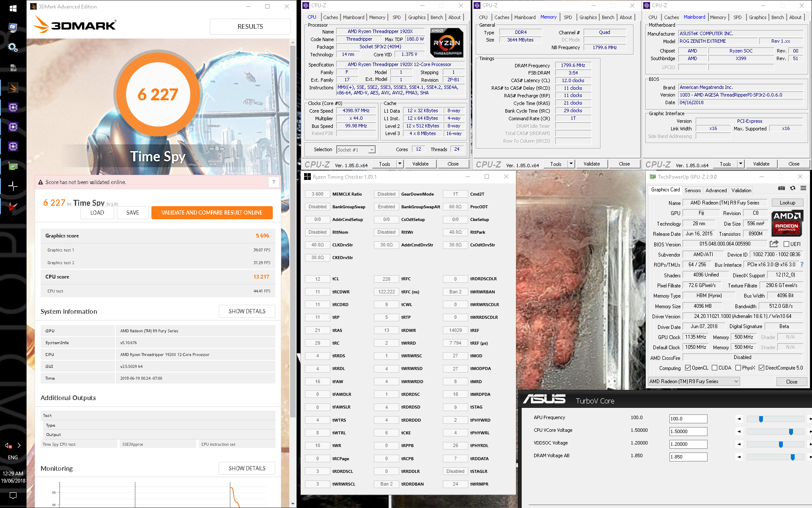Click the VDDSOC Voltage slider handle

click(x=781, y=444)
